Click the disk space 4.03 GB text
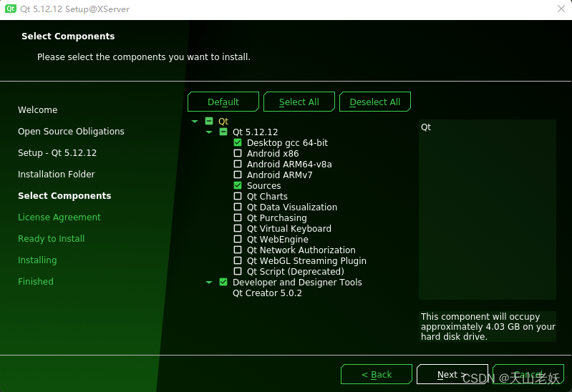Image resolution: width=572 pixels, height=392 pixels. pos(488,326)
